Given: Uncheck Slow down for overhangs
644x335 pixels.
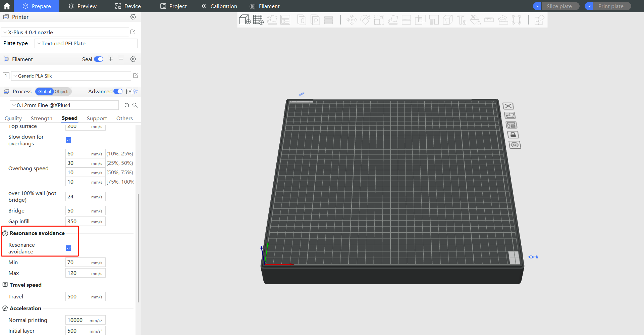Looking at the screenshot, I should 68,140.
